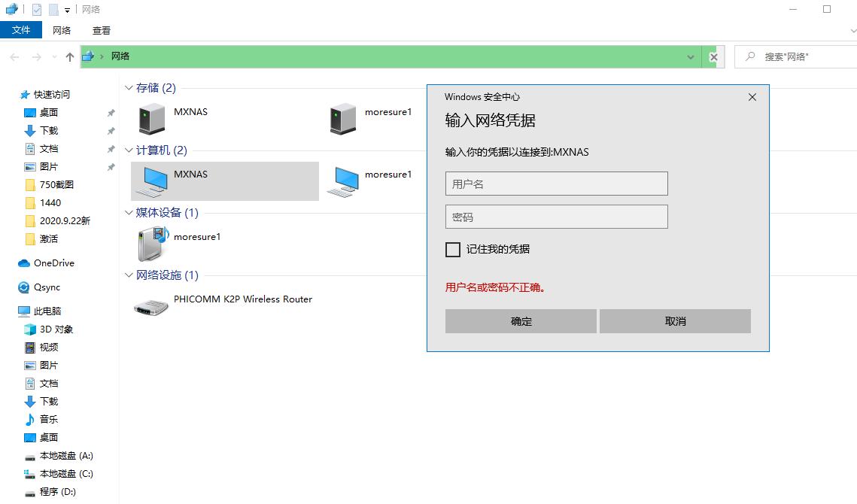Select the 激活 folder in sidebar
Image resolution: width=857 pixels, height=504 pixels.
coord(49,239)
